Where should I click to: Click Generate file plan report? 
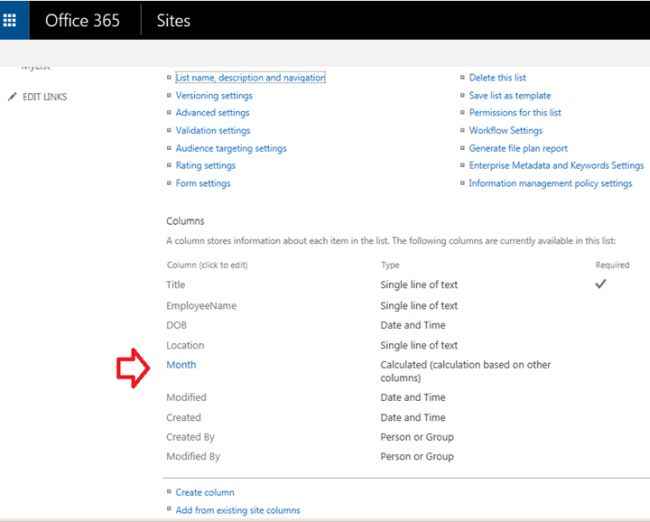tap(518, 148)
